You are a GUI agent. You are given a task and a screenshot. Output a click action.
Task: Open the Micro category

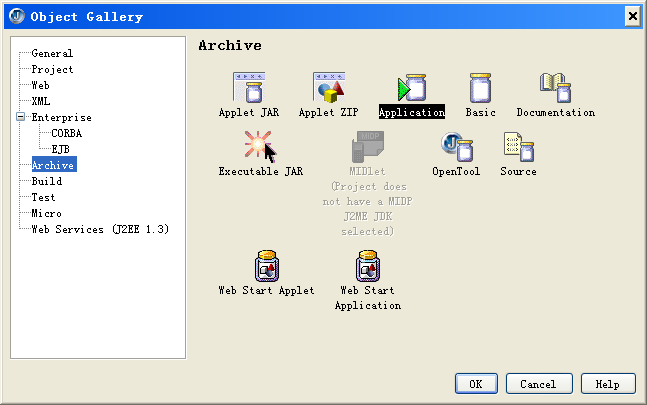pos(47,213)
